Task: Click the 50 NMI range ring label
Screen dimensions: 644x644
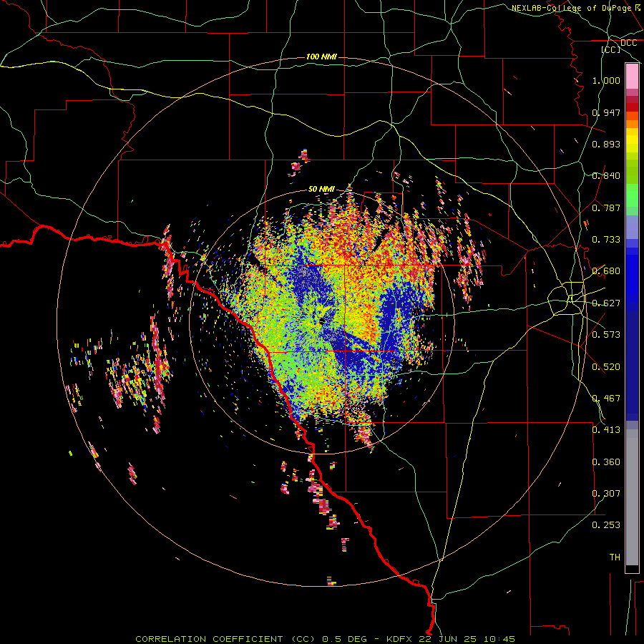Action: [321, 189]
